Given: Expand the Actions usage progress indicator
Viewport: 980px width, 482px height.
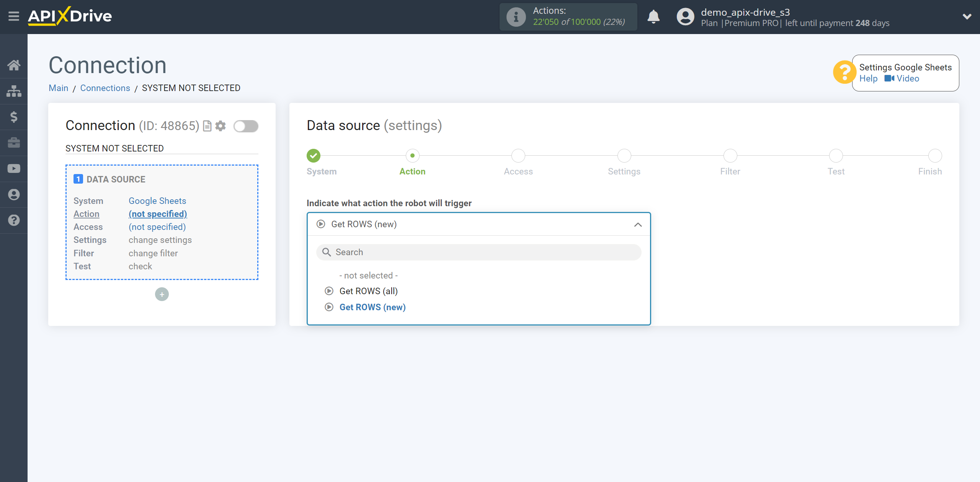Looking at the screenshot, I should click(568, 17).
